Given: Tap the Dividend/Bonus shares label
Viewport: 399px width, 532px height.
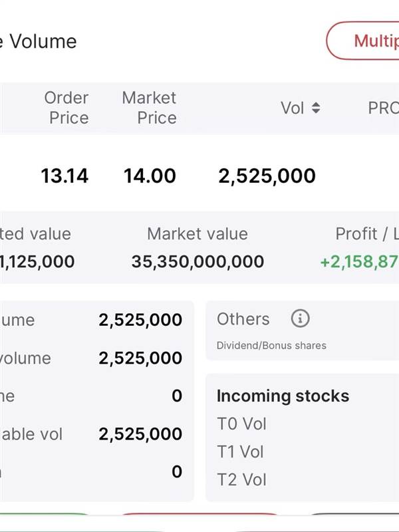Looking at the screenshot, I should [271, 345].
